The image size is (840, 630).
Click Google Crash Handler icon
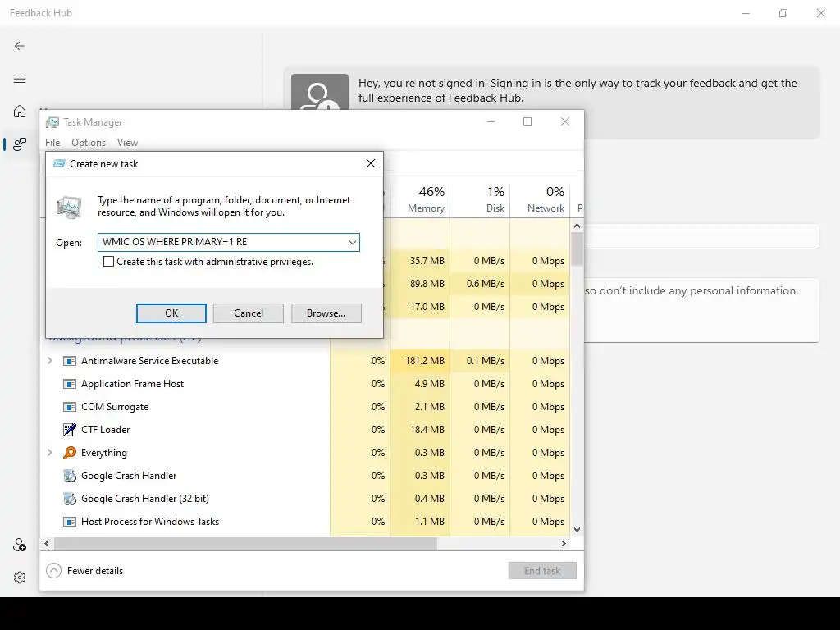(70, 476)
